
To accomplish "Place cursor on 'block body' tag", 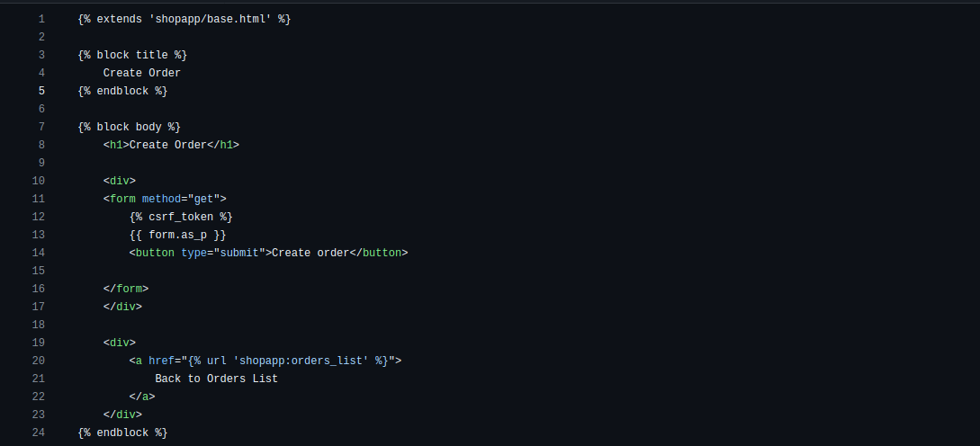I will tap(130, 127).
